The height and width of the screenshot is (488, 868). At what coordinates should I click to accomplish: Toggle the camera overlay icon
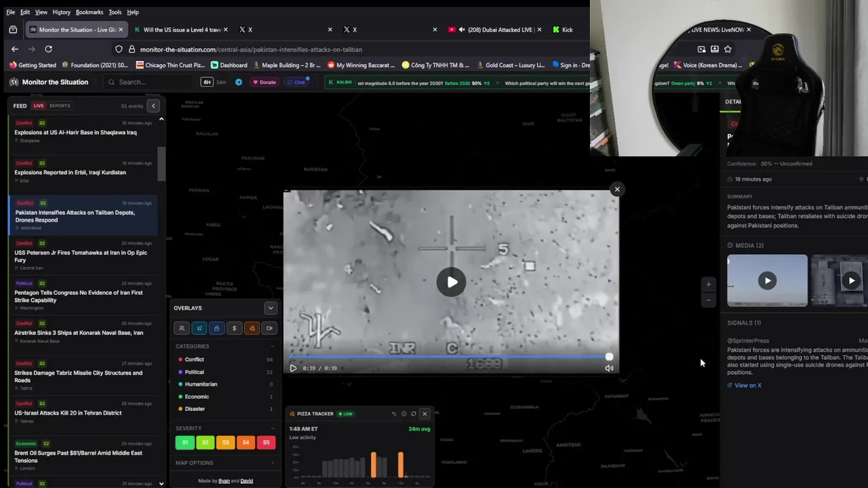tap(270, 328)
